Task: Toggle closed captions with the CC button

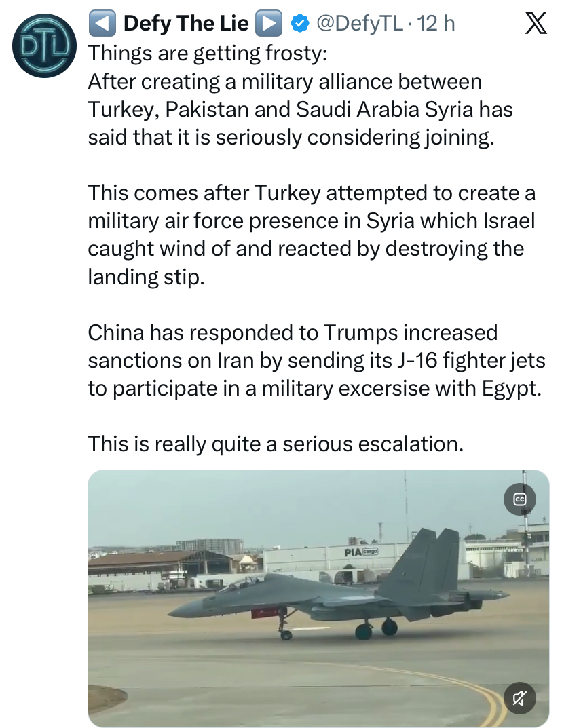Action: (x=520, y=499)
